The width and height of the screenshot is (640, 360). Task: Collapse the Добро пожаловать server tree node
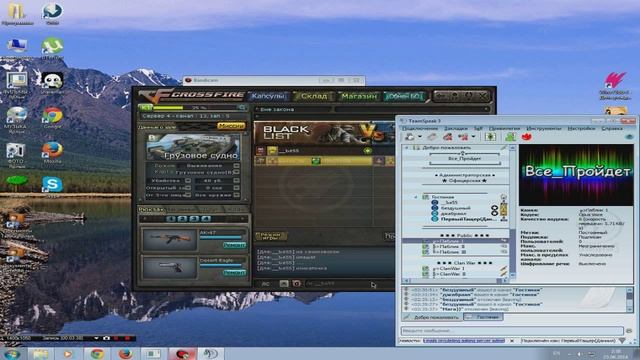coord(407,147)
